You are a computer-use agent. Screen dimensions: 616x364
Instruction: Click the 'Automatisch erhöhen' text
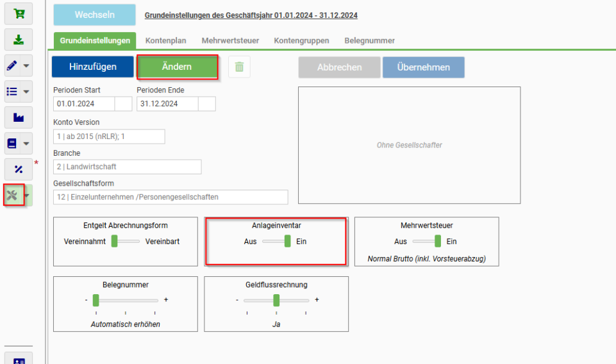pyautogui.click(x=126, y=324)
